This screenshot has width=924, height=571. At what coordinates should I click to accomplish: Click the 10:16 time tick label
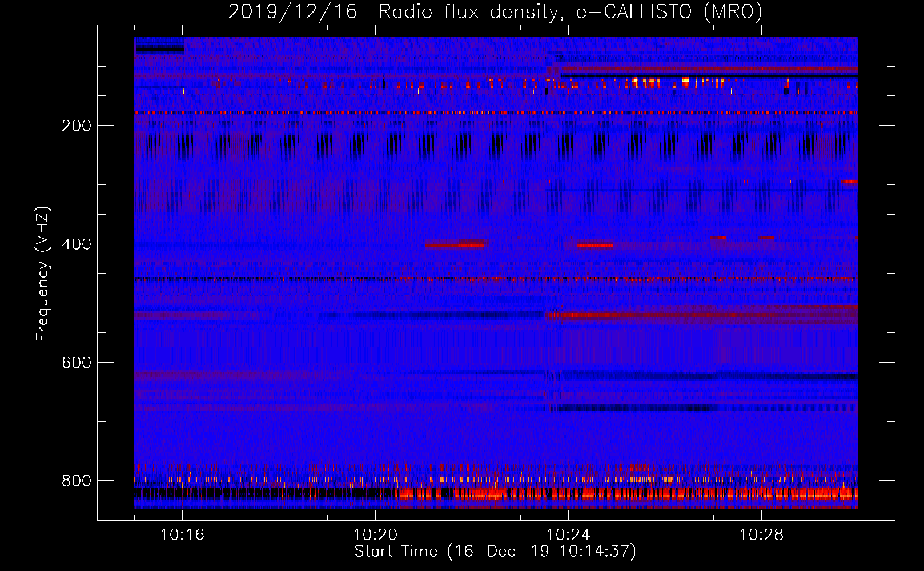(x=182, y=535)
